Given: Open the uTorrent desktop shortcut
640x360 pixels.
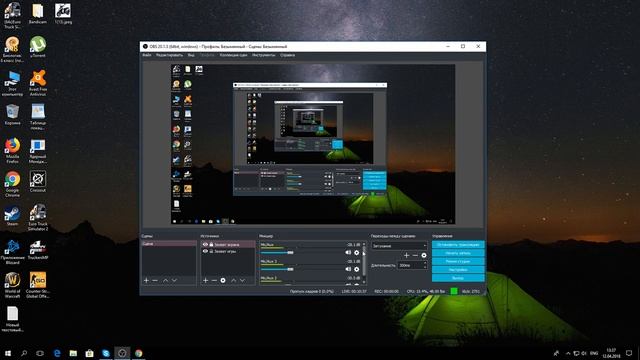Looking at the screenshot, I should click(38, 47).
